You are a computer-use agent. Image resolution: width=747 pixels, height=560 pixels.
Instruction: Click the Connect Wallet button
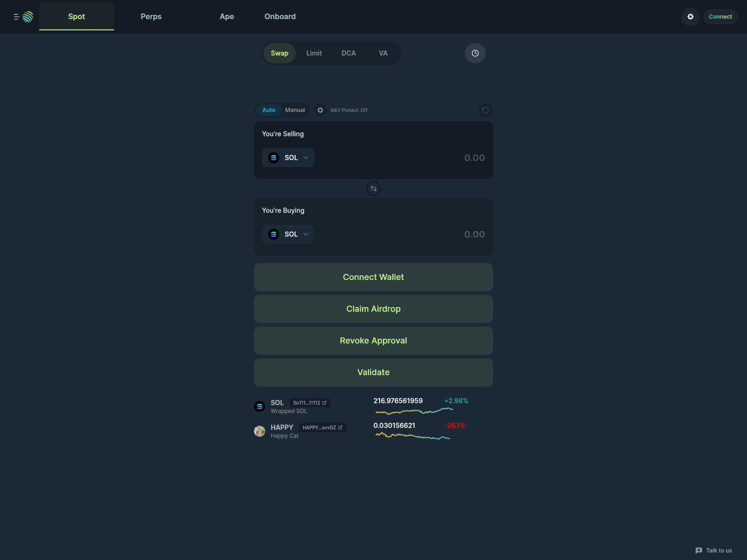point(373,277)
